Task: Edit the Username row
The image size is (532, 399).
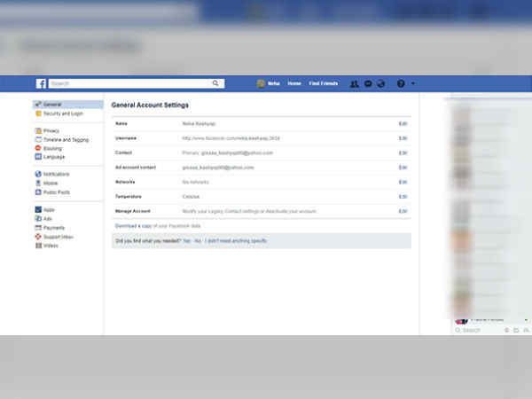Action: (403, 138)
